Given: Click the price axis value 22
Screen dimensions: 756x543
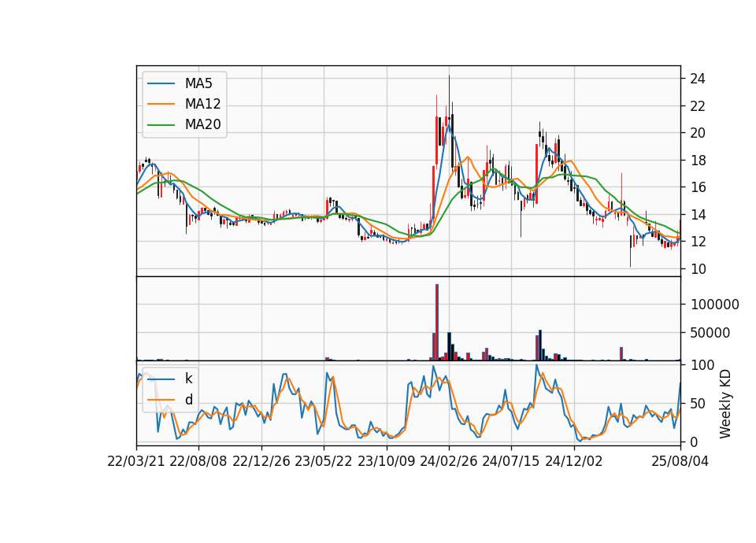Looking at the screenshot, I should tap(698, 106).
